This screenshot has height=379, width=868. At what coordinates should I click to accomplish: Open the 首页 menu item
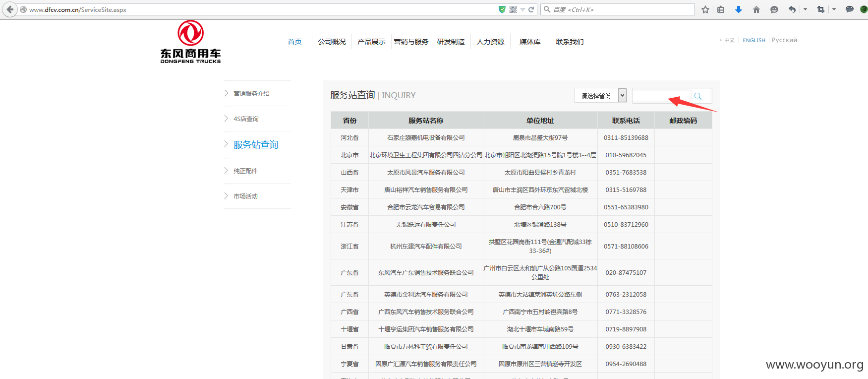click(x=294, y=42)
